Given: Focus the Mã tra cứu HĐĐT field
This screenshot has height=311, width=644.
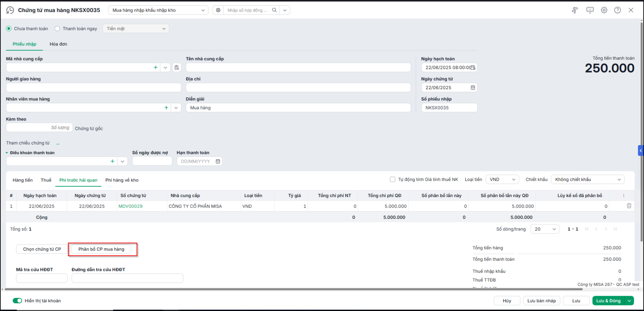Looking at the screenshot, I should point(42,278).
